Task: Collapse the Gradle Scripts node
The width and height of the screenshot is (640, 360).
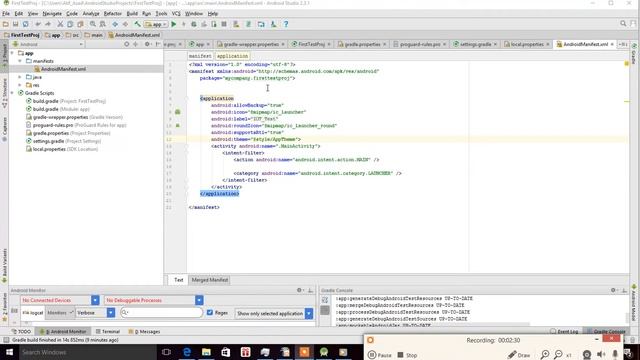Action: tap(12, 93)
